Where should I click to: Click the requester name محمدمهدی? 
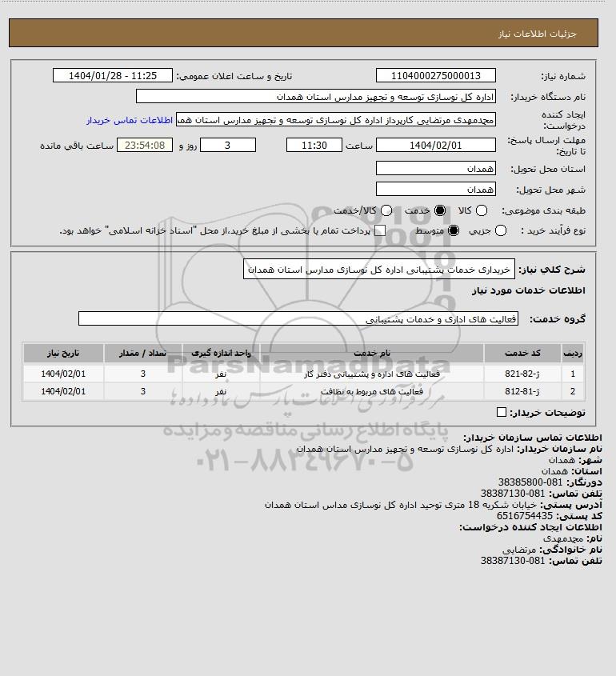pos(563,538)
